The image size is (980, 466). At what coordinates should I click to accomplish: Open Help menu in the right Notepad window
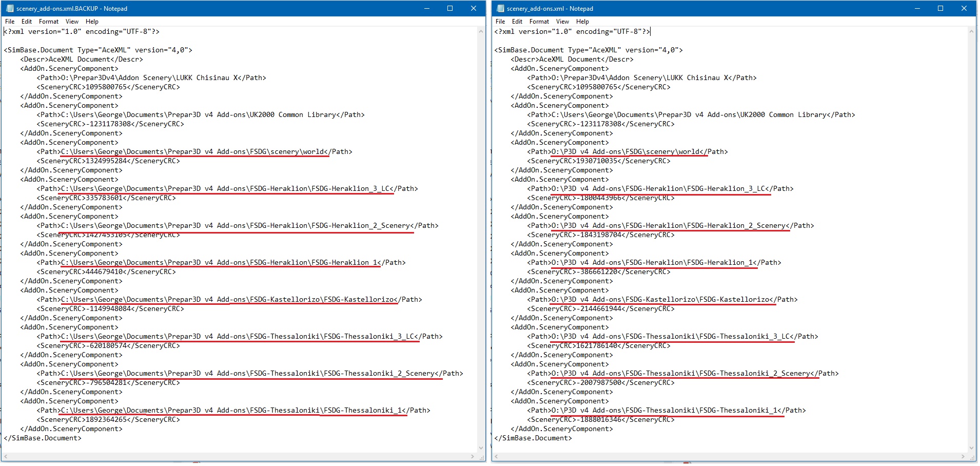click(x=582, y=22)
